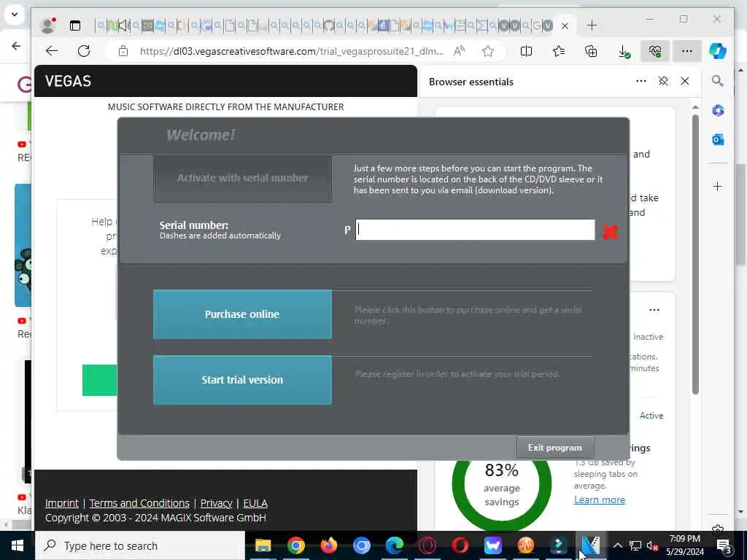This screenshot has width=747, height=560.
Task: Click the Browser essentials heart icon
Action: 655,51
